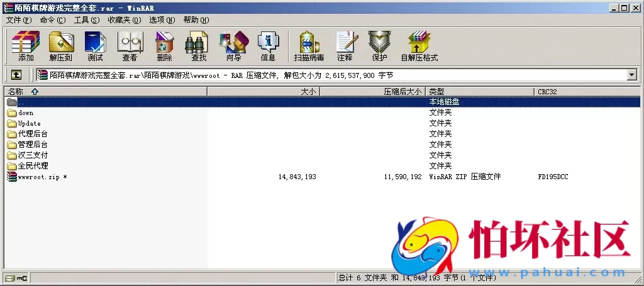This screenshot has width=644, height=286.
Task: Open the address bar path dropdown arrow
Action: pos(631,75)
